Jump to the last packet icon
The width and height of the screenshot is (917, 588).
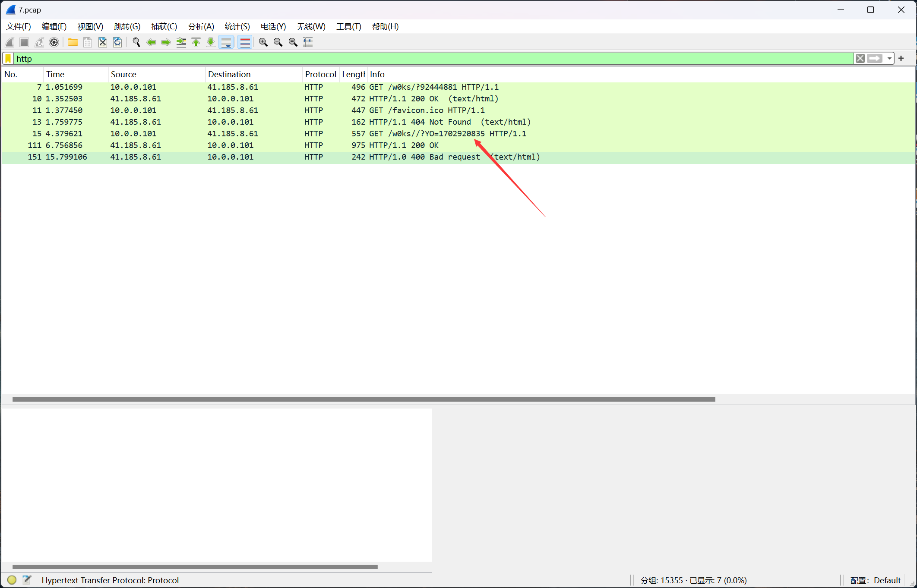click(x=211, y=42)
